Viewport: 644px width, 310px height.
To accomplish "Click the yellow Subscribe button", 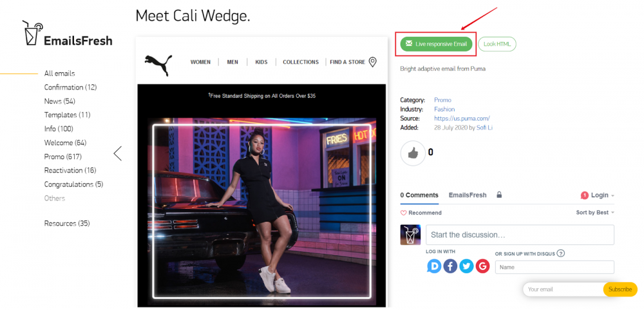I will click(620, 289).
